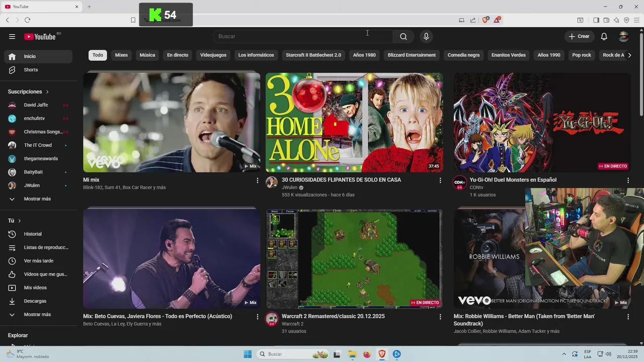The width and height of the screenshot is (644, 362).
Task: Open the Mi mix Blink-182 thumbnail
Action: tap(172, 122)
